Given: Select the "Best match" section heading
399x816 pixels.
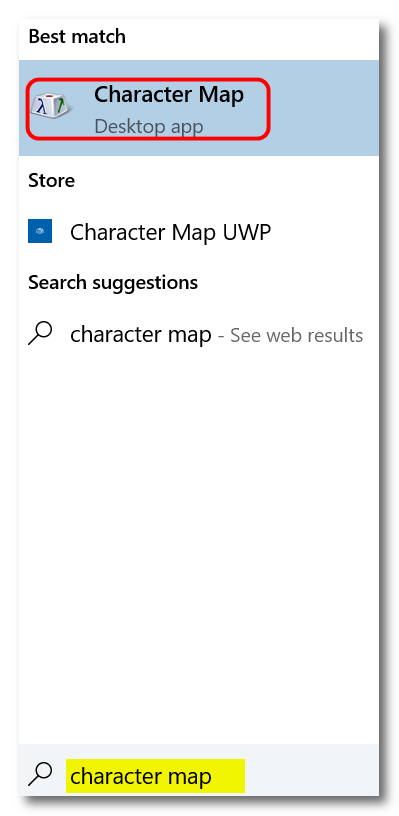Looking at the screenshot, I should [x=77, y=36].
